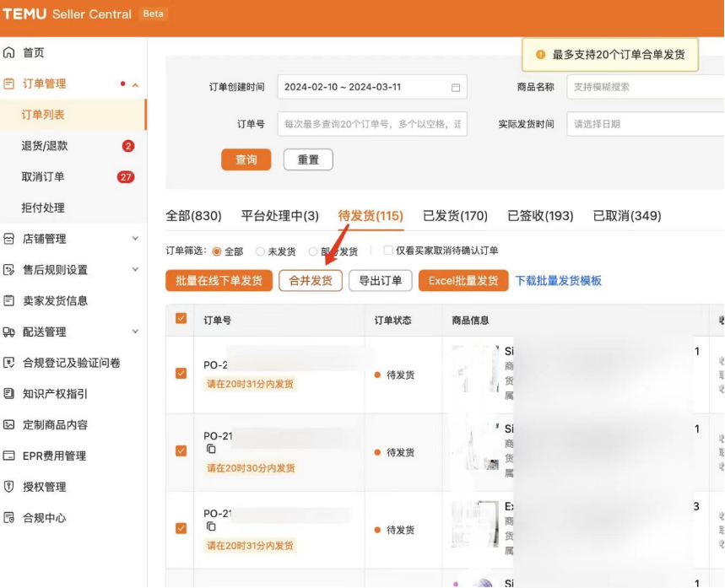The width and height of the screenshot is (725, 588).
Task: Click the 首页 home icon in sidebar
Action: pos(10,51)
